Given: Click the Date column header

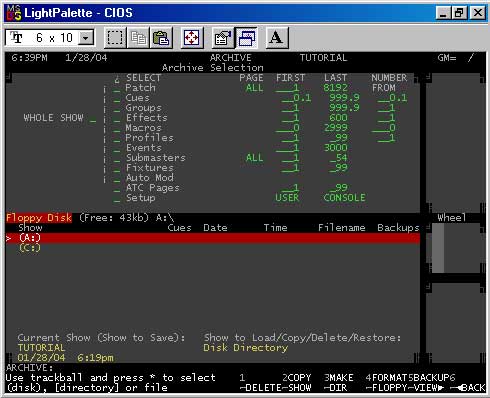Looking at the screenshot, I should tap(215, 228).
